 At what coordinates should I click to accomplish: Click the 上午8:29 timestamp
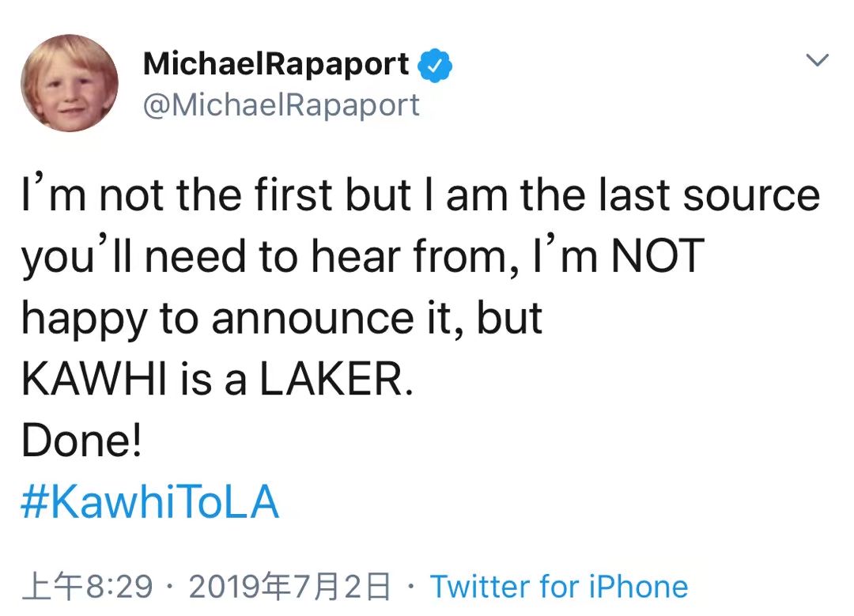pos(87,587)
